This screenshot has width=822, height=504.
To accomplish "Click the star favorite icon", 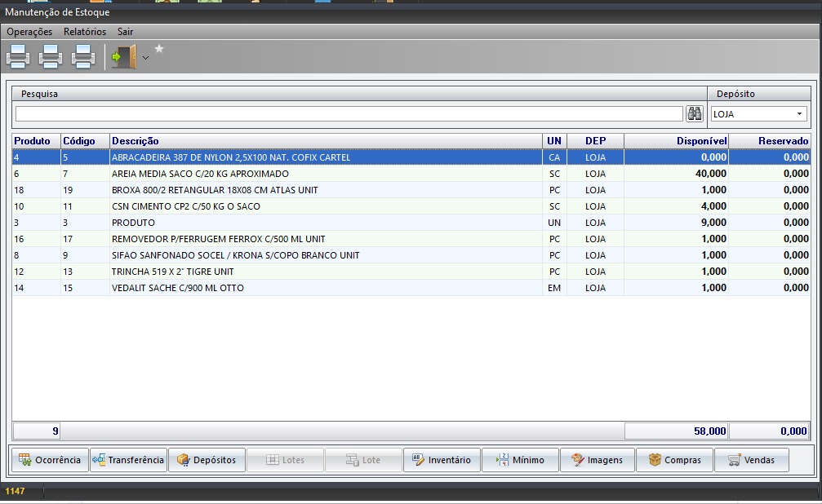I will (x=159, y=49).
